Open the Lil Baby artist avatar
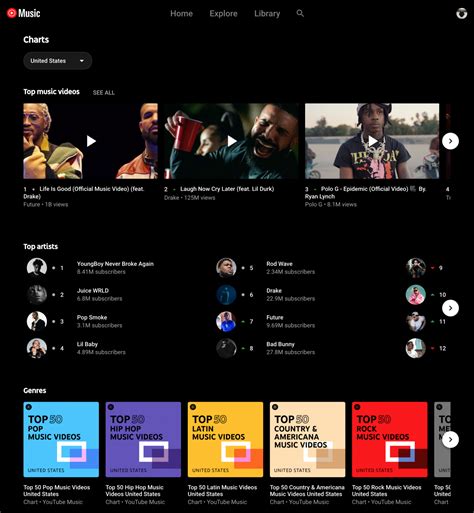Viewport: 474px width, 513px height. pyautogui.click(x=37, y=348)
